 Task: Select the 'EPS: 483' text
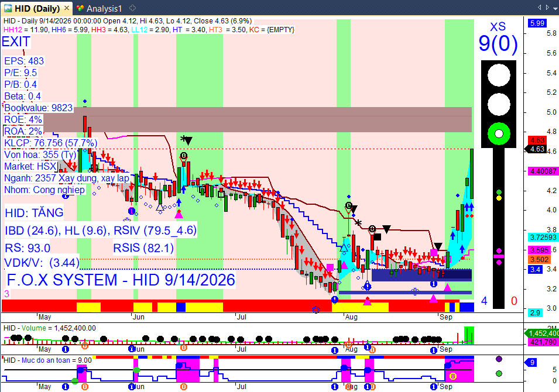pos(24,61)
